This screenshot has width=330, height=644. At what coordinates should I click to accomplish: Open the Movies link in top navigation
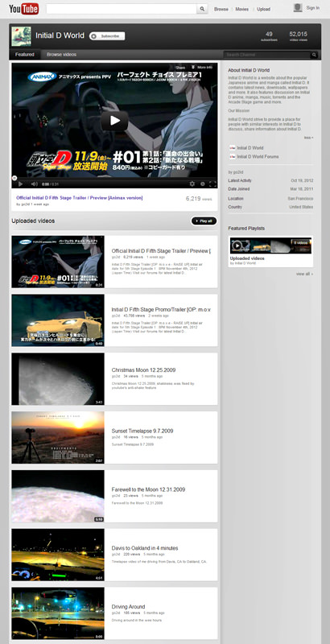pos(241,9)
